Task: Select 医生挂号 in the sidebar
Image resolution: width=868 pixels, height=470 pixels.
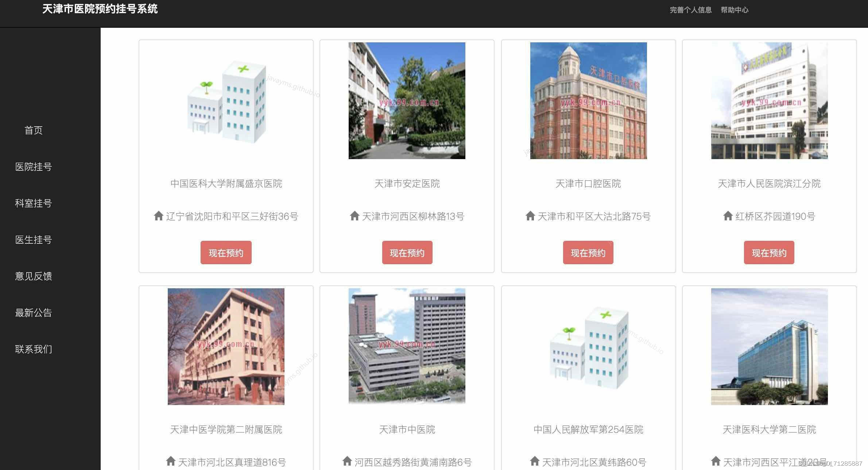Action: 34,240
